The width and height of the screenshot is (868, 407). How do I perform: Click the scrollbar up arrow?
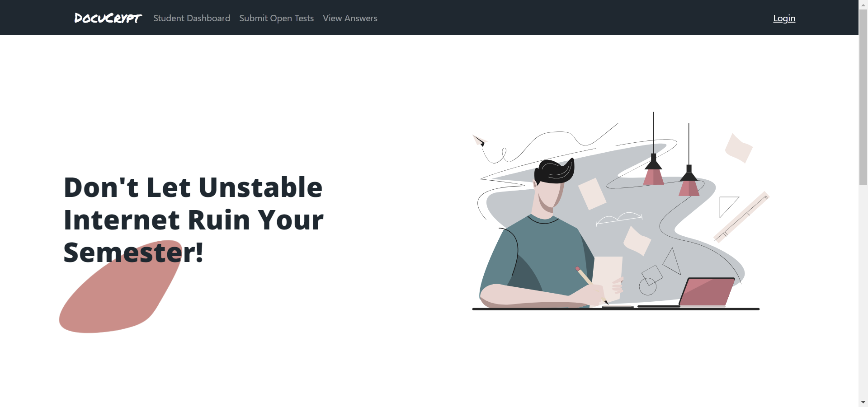[x=863, y=4]
